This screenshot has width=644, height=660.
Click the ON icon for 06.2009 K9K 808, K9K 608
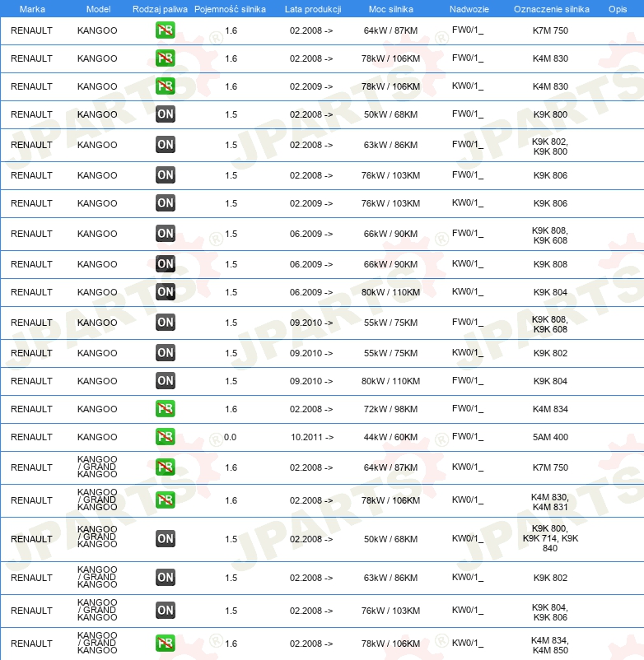pyautogui.click(x=165, y=233)
